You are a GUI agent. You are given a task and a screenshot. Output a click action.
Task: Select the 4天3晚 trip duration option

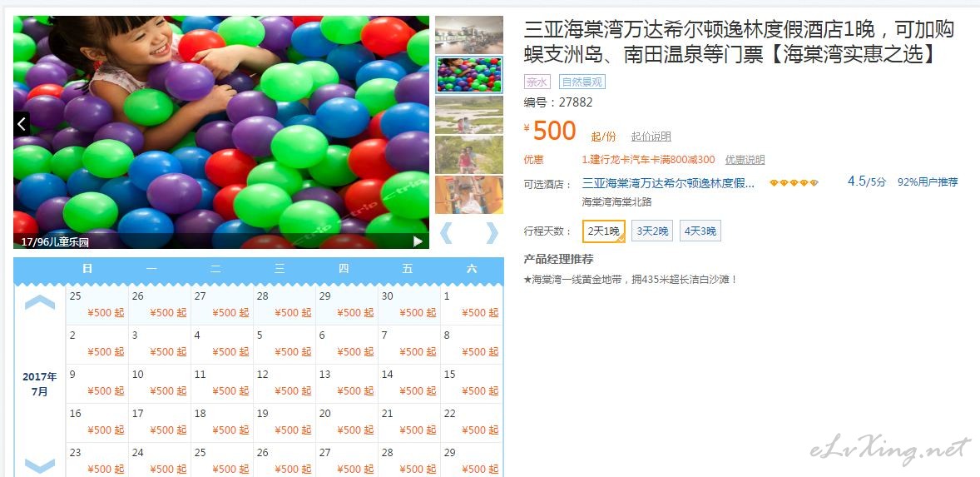[x=700, y=231]
